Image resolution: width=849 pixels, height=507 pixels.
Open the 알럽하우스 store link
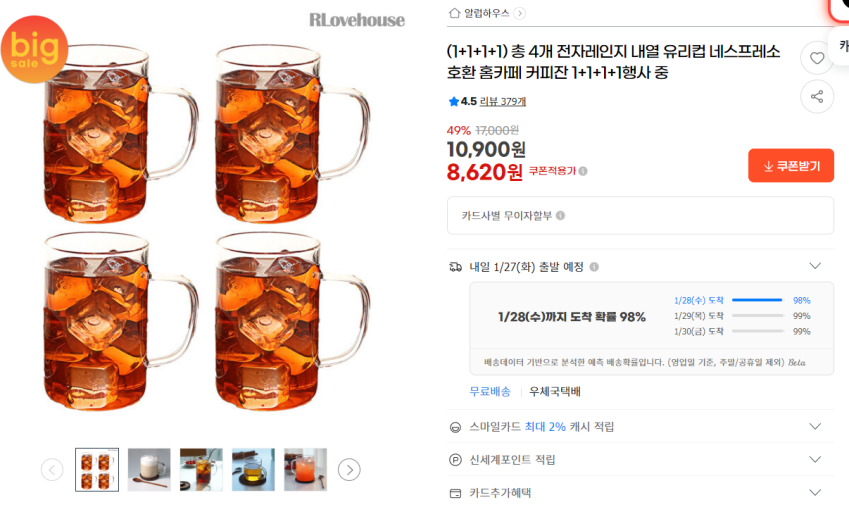pos(487,13)
